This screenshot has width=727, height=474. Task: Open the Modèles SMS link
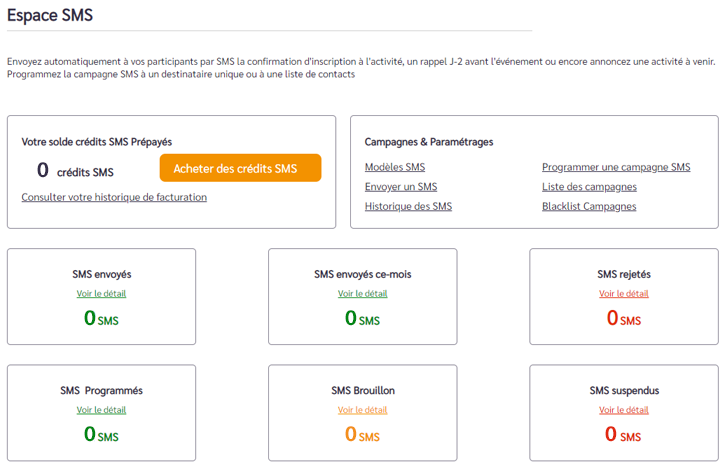point(395,167)
